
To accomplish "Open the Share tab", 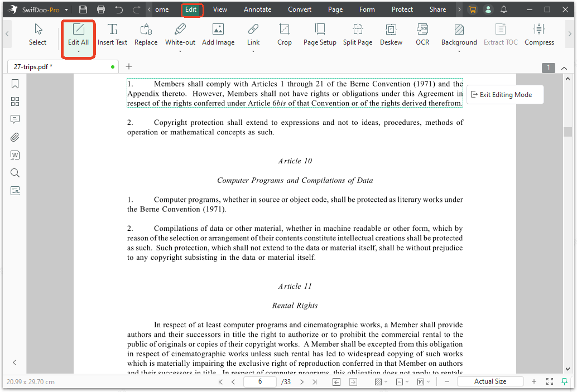I will [437, 9].
